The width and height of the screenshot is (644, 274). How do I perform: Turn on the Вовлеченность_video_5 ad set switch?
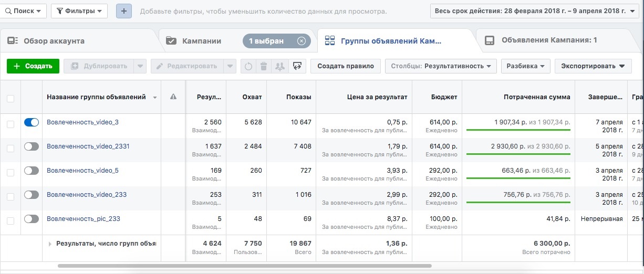tap(32, 171)
